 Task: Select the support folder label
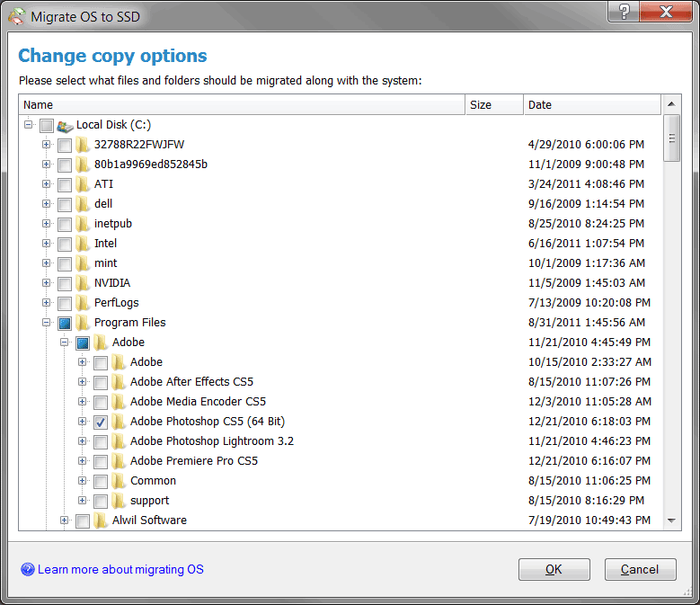149,501
